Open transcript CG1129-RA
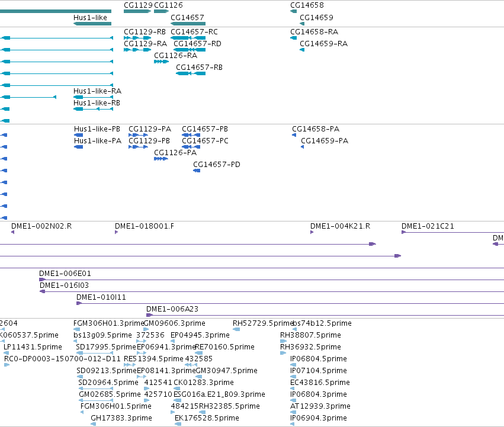 coord(137,50)
